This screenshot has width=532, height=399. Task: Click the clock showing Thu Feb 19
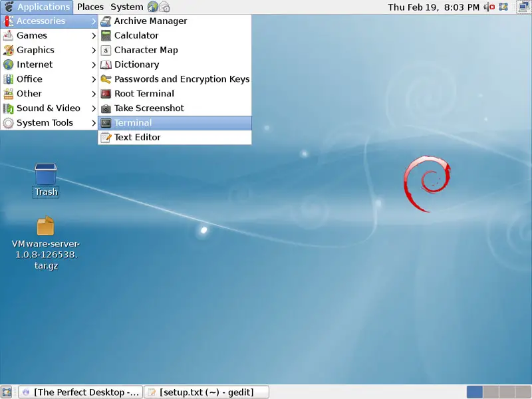[x=434, y=7]
